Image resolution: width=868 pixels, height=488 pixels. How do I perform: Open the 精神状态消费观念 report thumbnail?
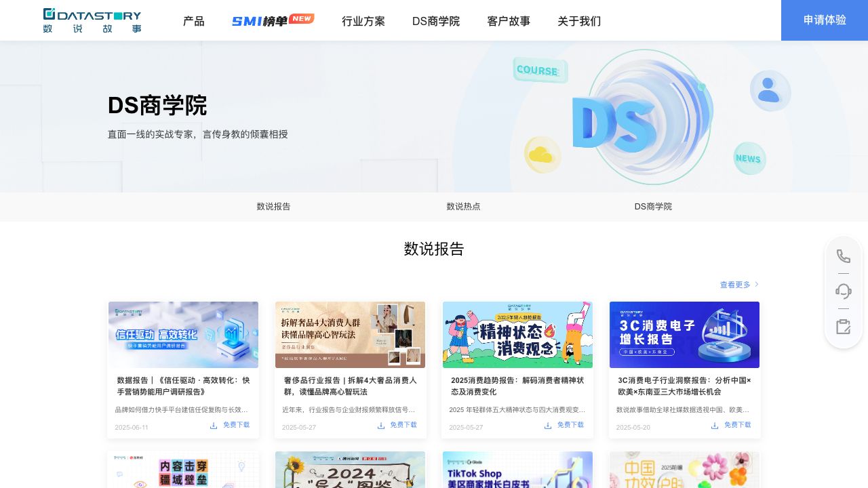click(517, 335)
